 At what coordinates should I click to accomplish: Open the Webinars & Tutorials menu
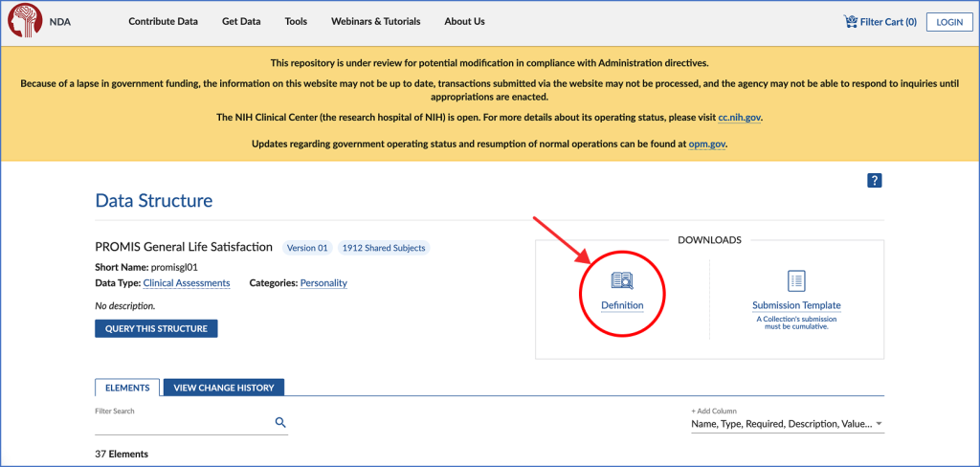click(x=375, y=21)
